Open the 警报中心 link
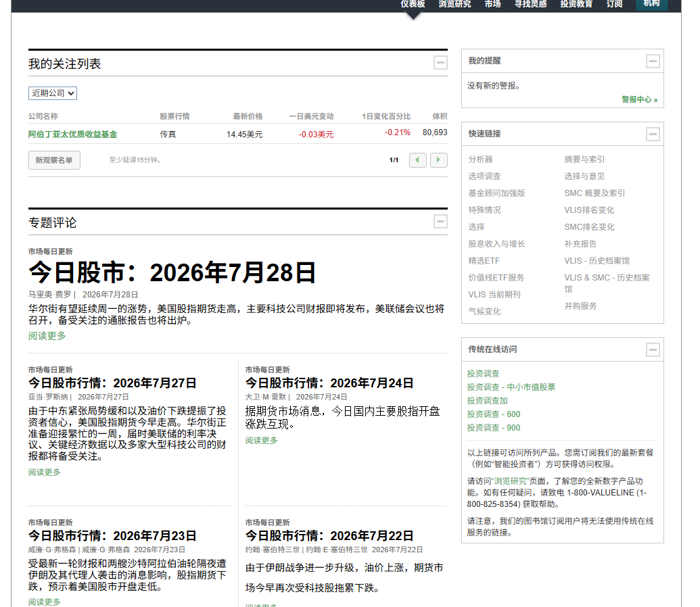The image size is (700, 607). (x=639, y=99)
